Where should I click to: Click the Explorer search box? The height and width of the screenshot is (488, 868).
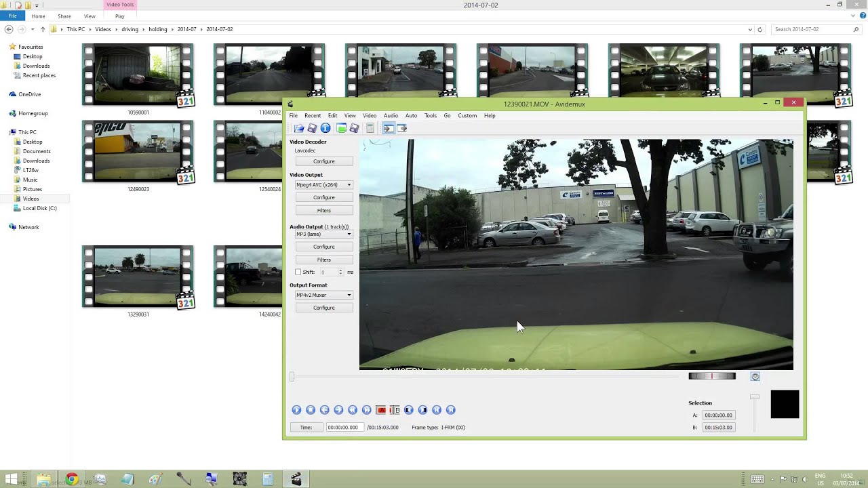[x=817, y=30]
